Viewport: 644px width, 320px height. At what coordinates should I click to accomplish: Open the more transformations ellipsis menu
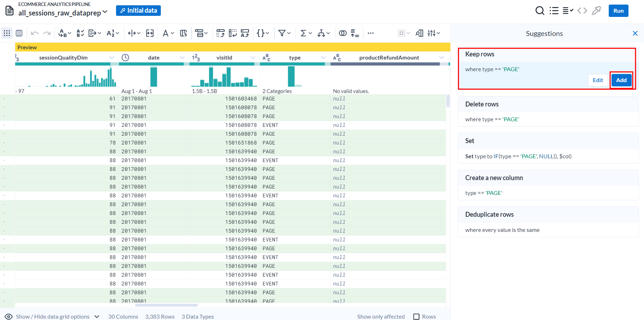click(x=371, y=33)
